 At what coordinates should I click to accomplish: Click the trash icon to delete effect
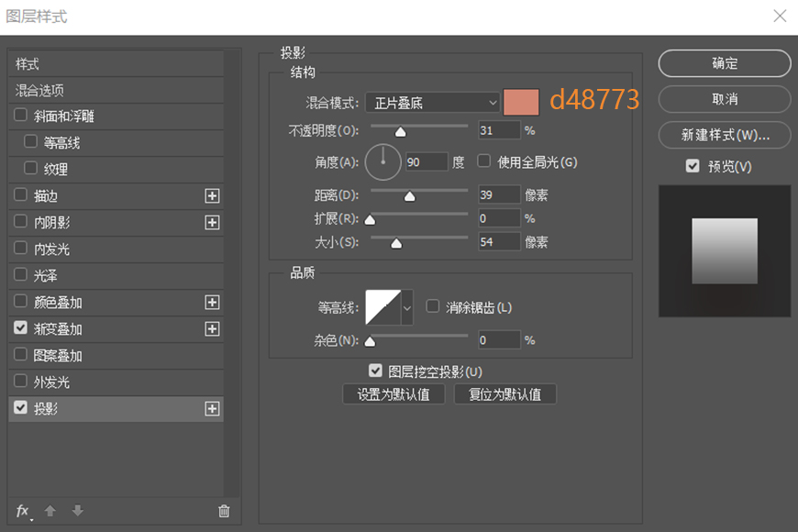coord(223,512)
